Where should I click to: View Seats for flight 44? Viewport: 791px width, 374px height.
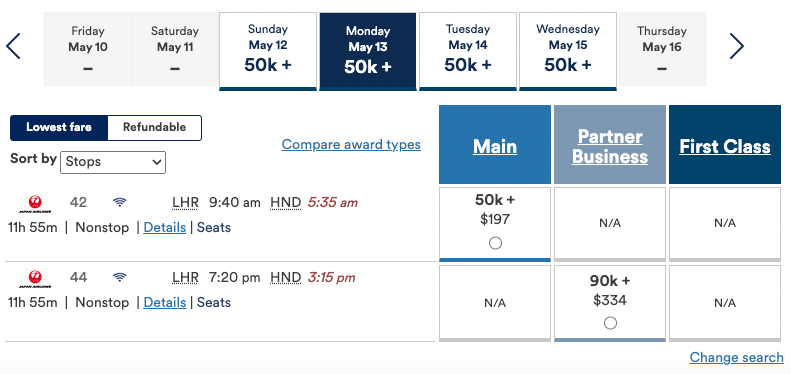click(x=214, y=303)
